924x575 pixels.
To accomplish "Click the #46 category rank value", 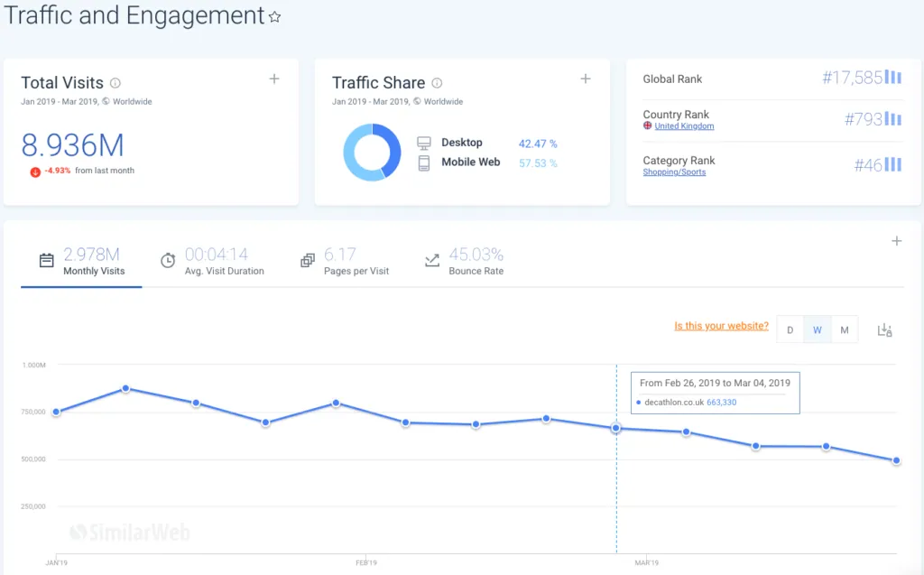I will [x=868, y=164].
